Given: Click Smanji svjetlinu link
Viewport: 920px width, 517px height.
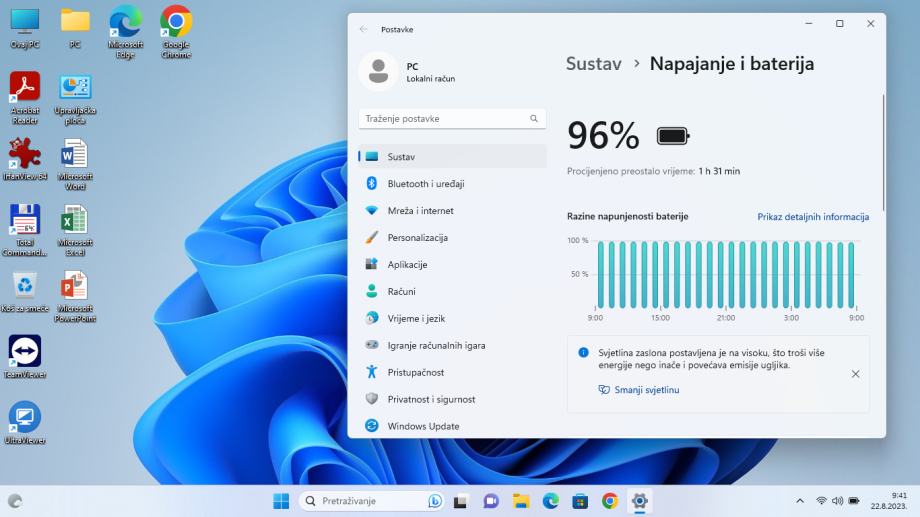Looking at the screenshot, I should (647, 390).
